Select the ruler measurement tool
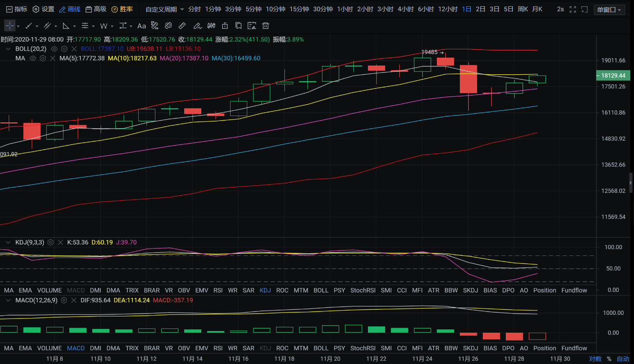 (x=182, y=26)
